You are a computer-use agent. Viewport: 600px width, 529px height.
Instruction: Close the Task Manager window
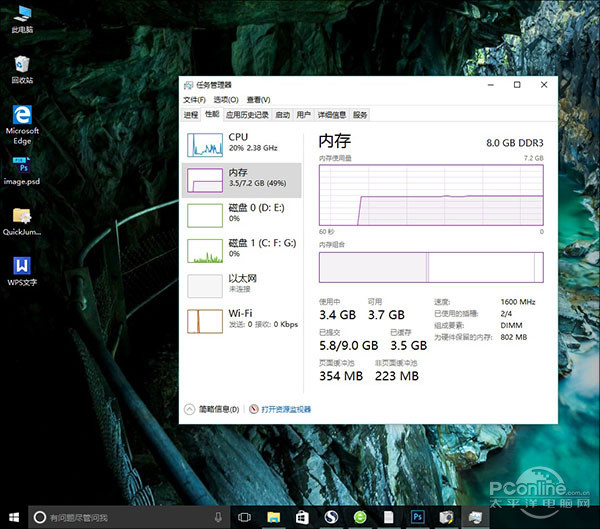pos(544,85)
